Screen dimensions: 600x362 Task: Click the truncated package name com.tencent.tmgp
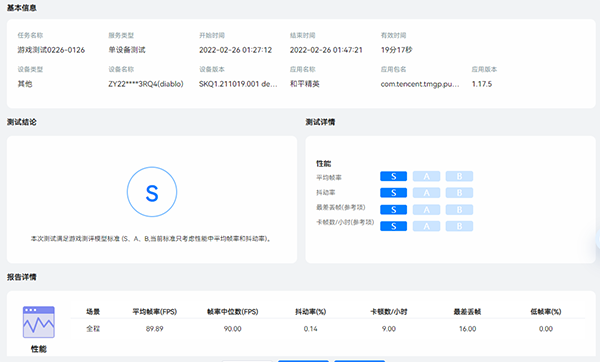[x=420, y=84]
